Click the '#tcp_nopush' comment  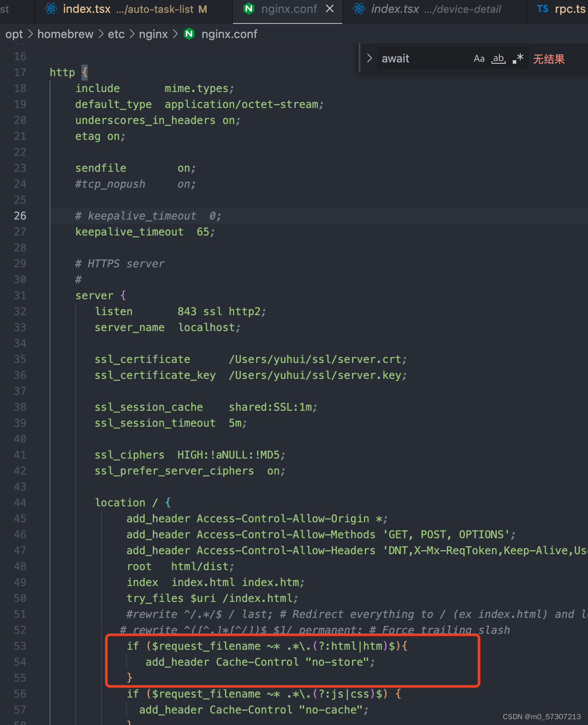click(x=110, y=184)
